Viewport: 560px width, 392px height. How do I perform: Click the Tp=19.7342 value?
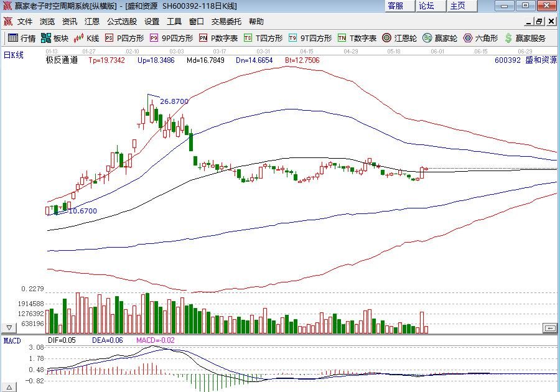(x=107, y=60)
